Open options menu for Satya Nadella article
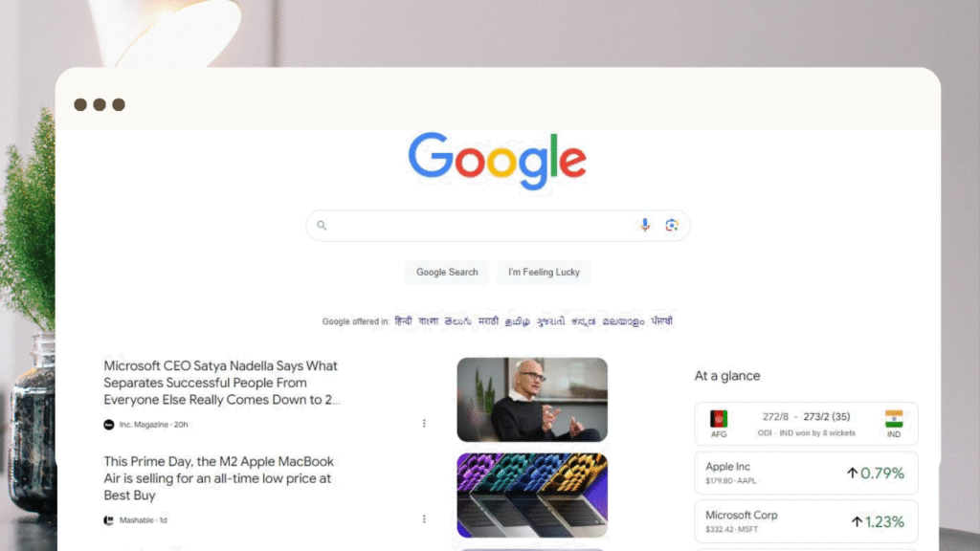980x551 pixels. click(424, 424)
